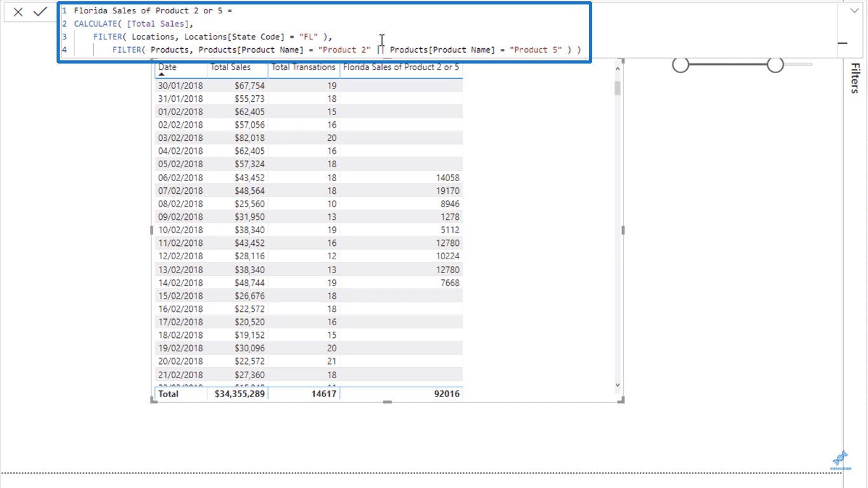The height and width of the screenshot is (488, 868).
Task: Select the 21/02/2018 date cell
Action: [x=180, y=375]
